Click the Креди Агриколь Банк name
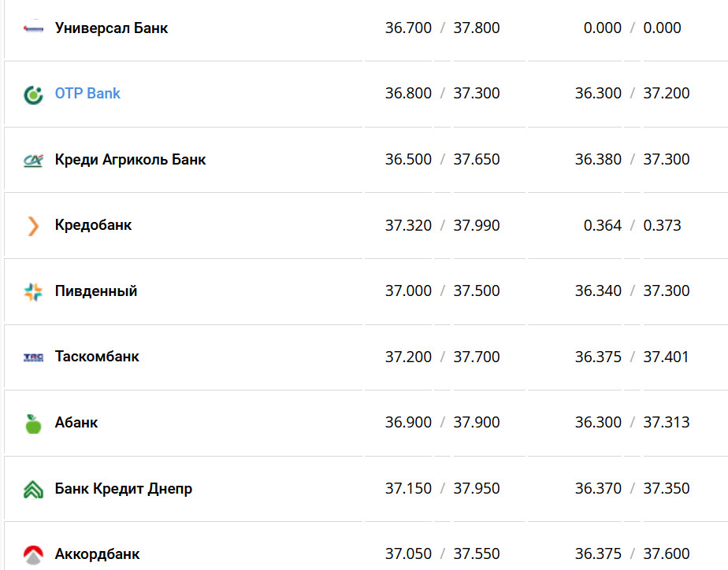This screenshot has height=570, width=728. tap(130, 160)
